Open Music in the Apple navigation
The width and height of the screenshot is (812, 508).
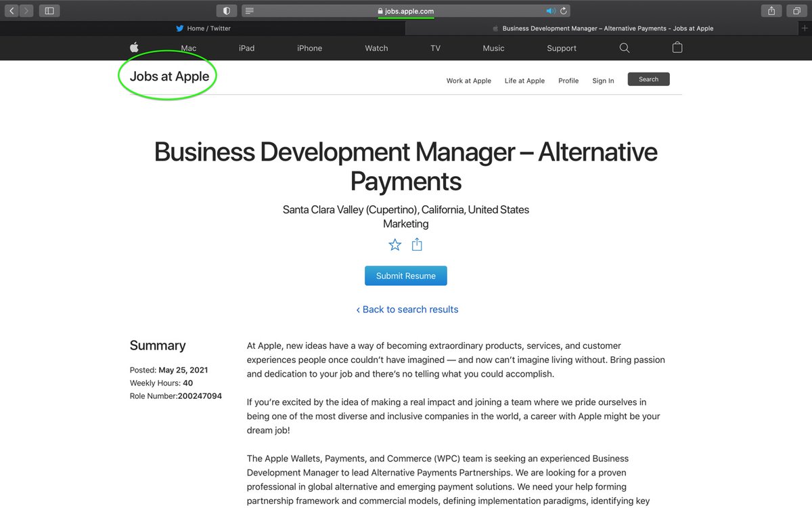pyautogui.click(x=493, y=48)
